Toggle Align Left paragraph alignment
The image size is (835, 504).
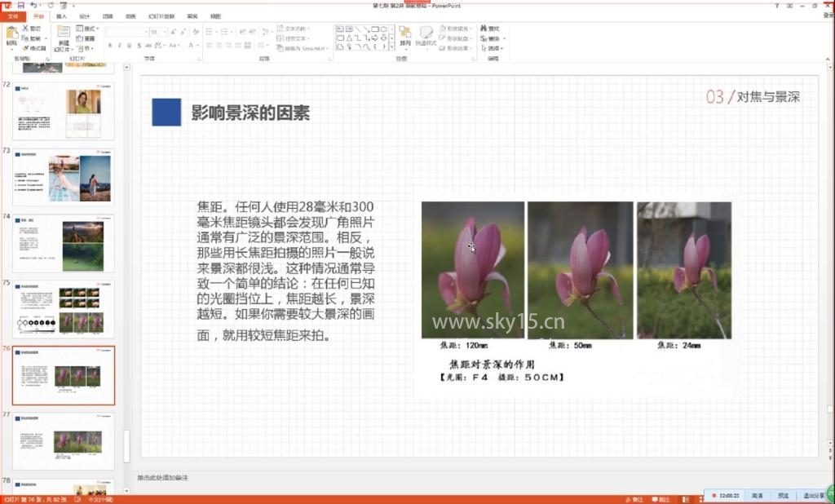coord(210,46)
